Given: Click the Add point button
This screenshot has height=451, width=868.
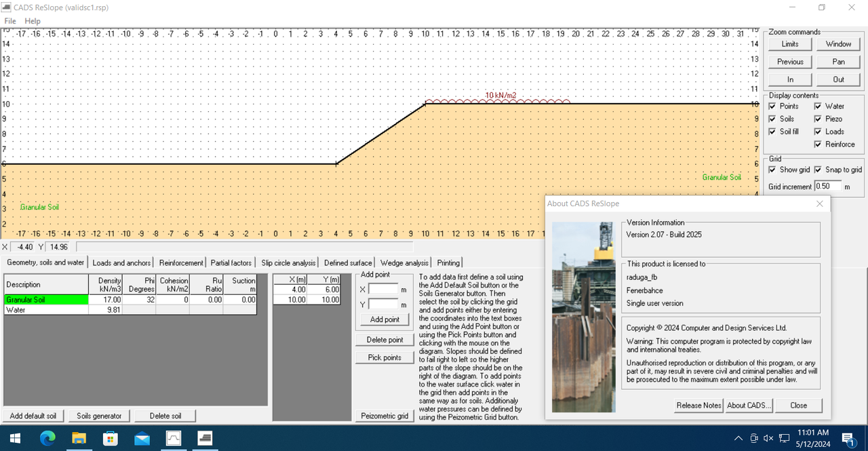Looking at the screenshot, I should click(x=384, y=319).
